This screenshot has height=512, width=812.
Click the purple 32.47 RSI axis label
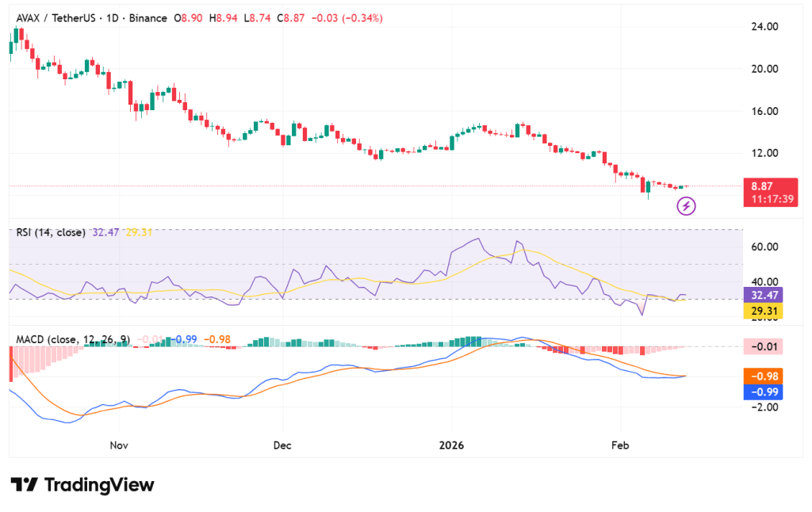[764, 295]
